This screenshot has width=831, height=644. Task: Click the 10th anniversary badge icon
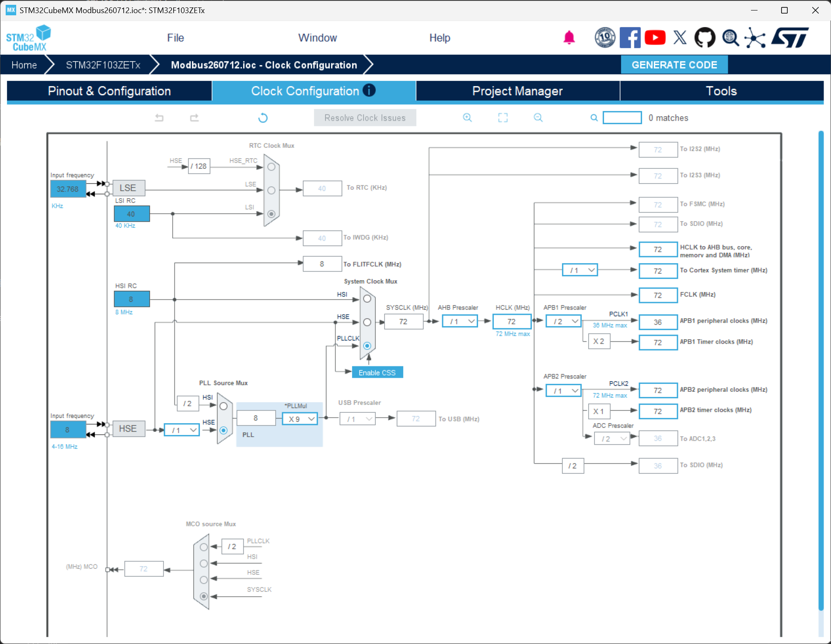pos(605,38)
